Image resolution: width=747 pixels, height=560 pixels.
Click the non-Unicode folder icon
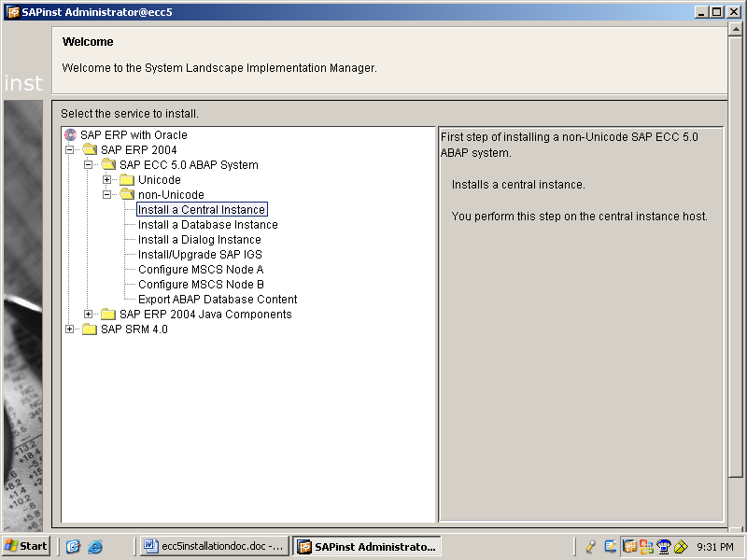pyautogui.click(x=128, y=194)
